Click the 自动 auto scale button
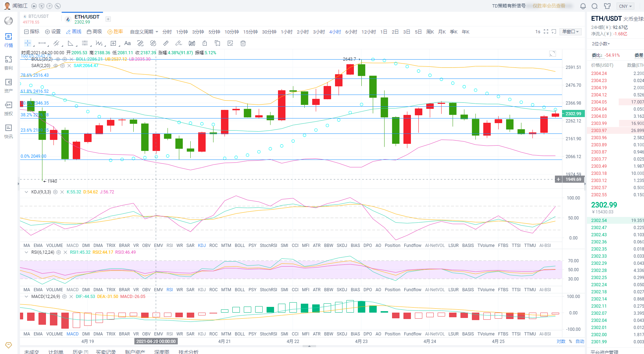The image size is (644, 354). pos(580,342)
